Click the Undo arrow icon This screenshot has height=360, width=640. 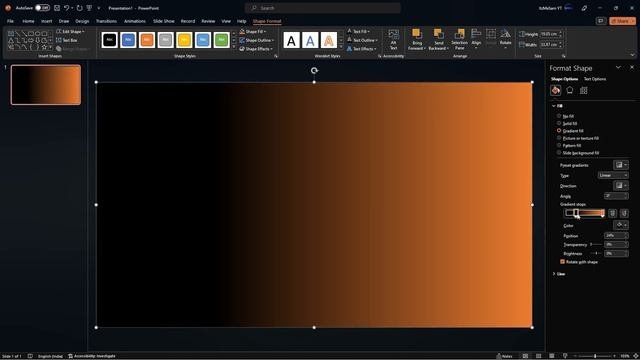pyautogui.click(x=66, y=8)
